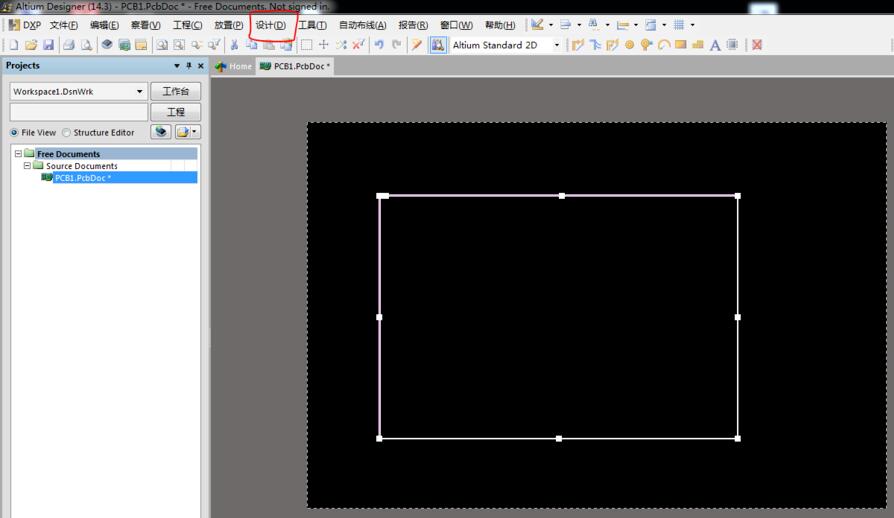This screenshot has width=894, height=518.
Task: Open the utility tools dropdown arrow
Action: [551, 25]
